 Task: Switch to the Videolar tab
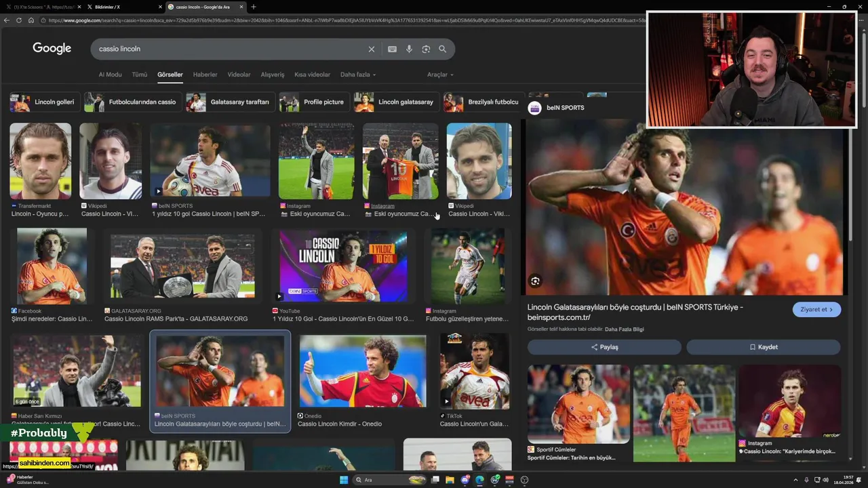click(239, 75)
